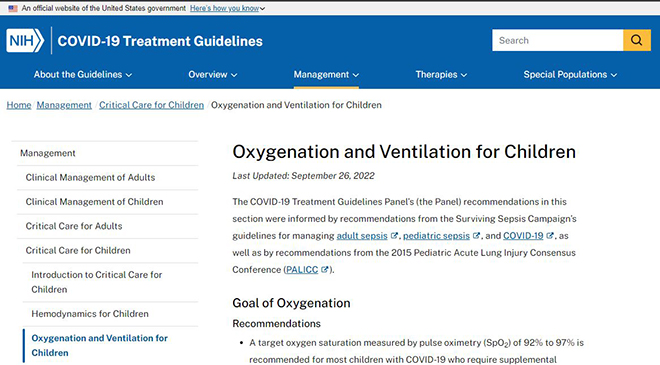Open the adult sepsis guidelines link
The image size is (660, 365).
362,236
